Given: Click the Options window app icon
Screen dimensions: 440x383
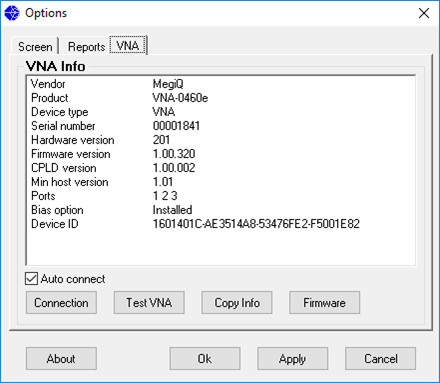Looking at the screenshot, I should [12, 13].
